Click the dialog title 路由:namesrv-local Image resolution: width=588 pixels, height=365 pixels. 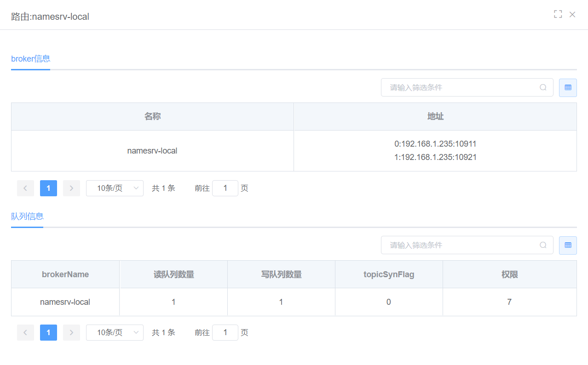[x=50, y=17]
